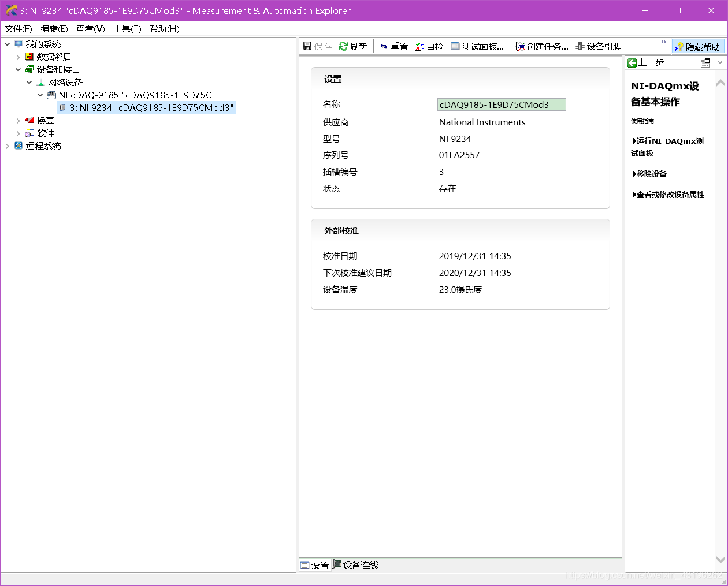Open help link 移除设备
The width and height of the screenshot is (728, 586).
(x=649, y=173)
